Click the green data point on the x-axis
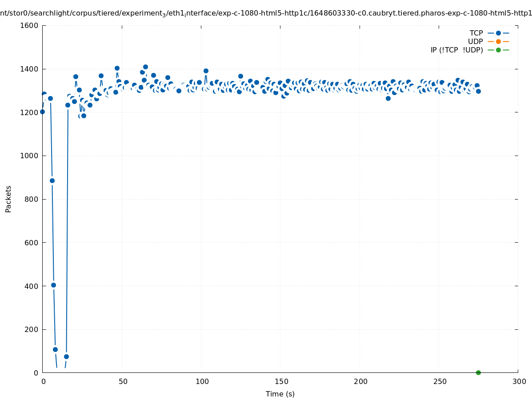This screenshot has height=400, width=532. (x=478, y=372)
